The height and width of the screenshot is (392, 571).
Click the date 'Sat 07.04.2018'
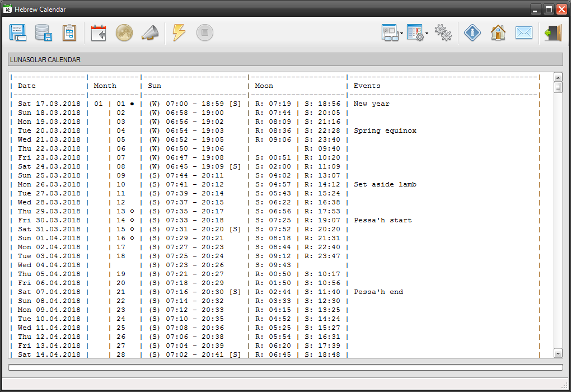[x=49, y=292]
